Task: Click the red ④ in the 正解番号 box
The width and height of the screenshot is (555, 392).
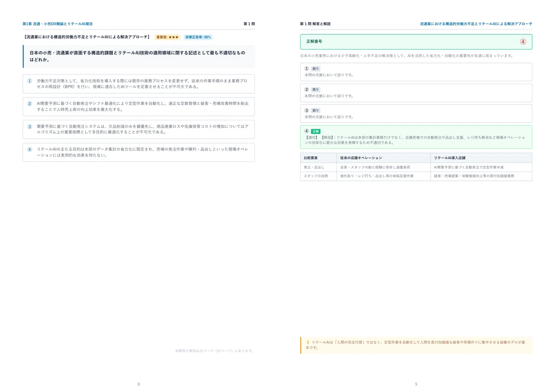Action: coord(523,41)
